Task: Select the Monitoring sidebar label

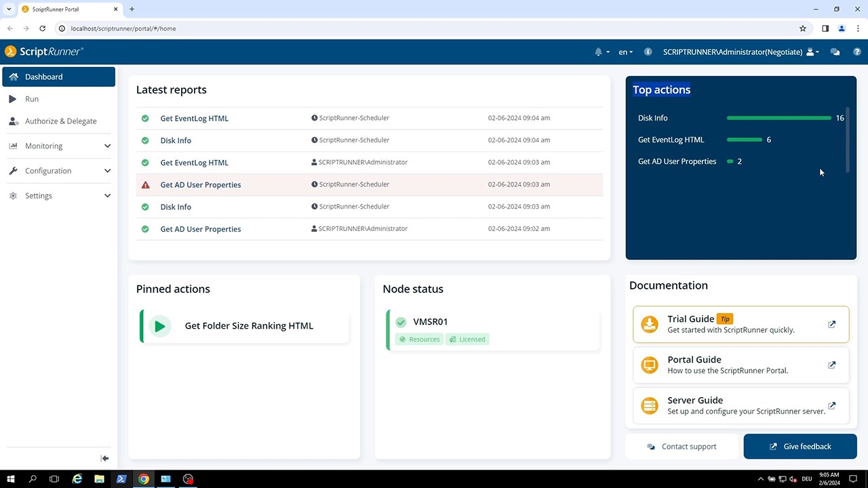Action: [x=43, y=146]
